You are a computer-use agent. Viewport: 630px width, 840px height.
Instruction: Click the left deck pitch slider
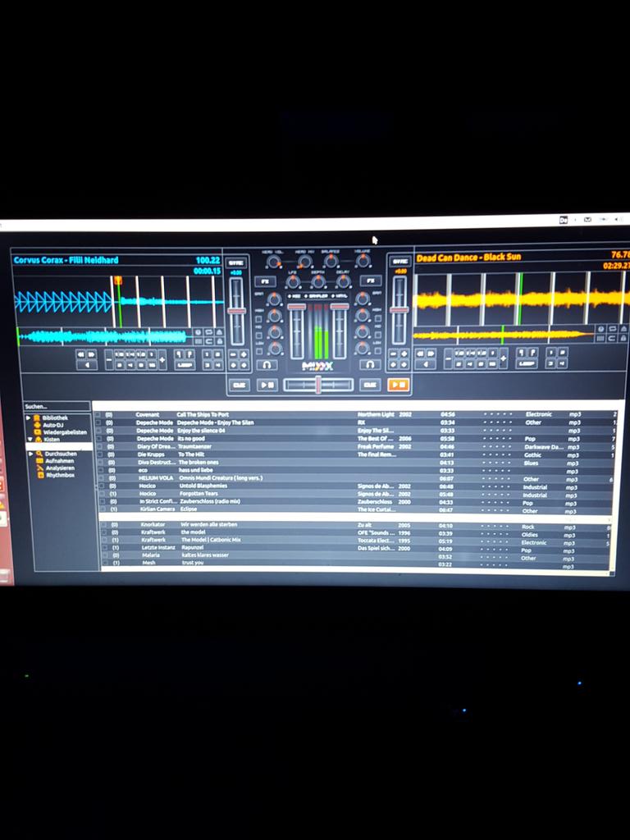[x=237, y=311]
